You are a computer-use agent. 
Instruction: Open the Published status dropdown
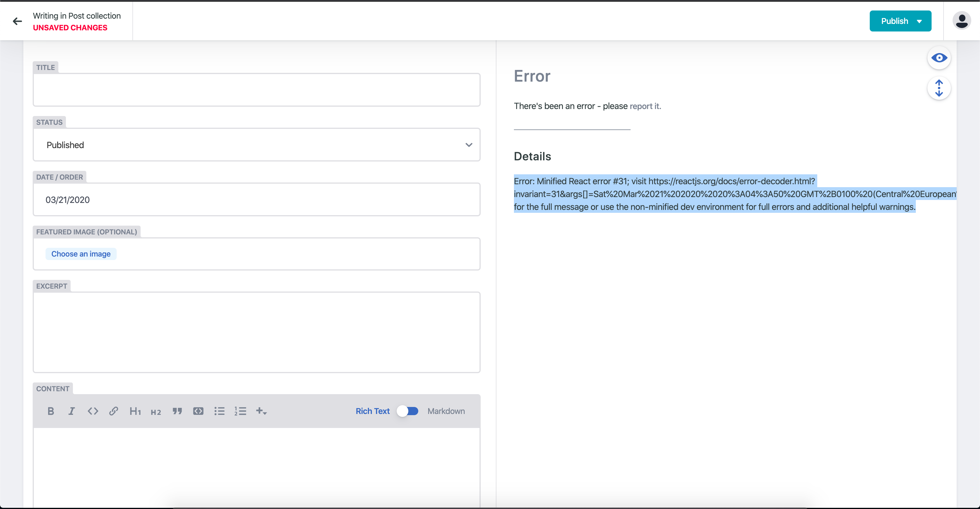[x=256, y=145]
